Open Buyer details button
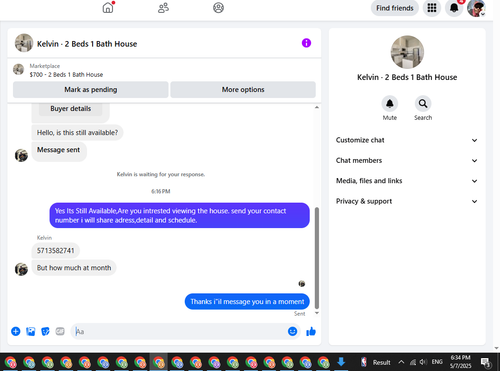Image resolution: width=500 pixels, height=371 pixels. (71, 109)
